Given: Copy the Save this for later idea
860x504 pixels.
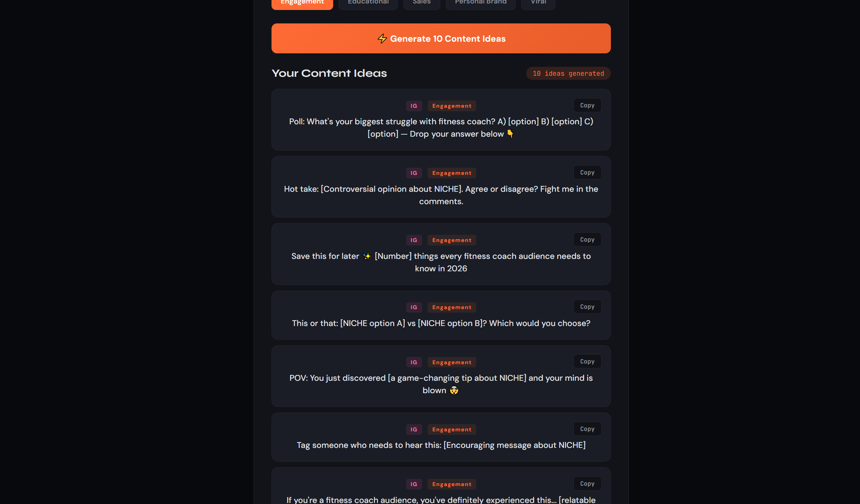Looking at the screenshot, I should tap(587, 239).
